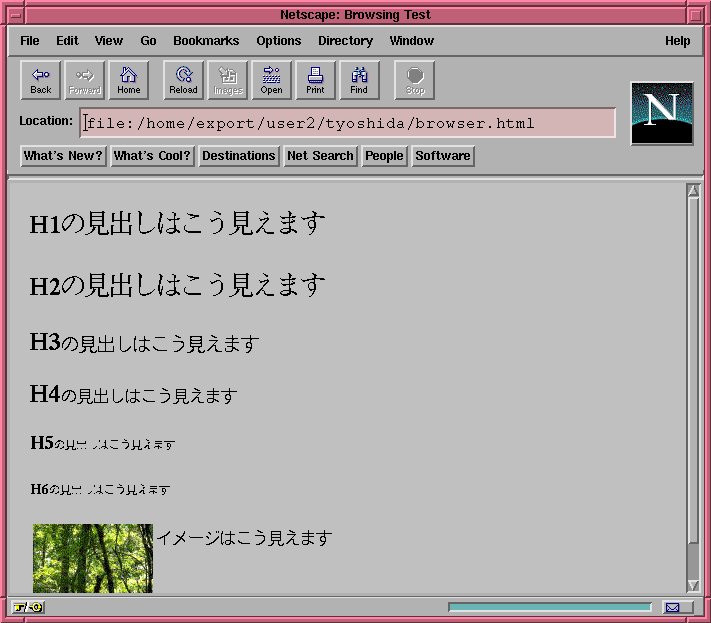The image size is (711, 623).
Task: Click the Net Search button
Action: point(320,156)
